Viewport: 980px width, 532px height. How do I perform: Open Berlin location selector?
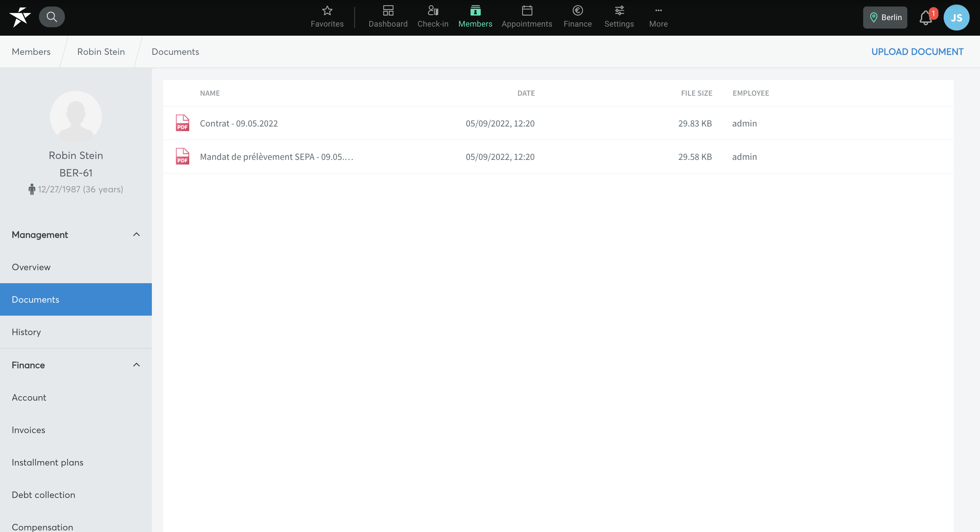pos(885,18)
